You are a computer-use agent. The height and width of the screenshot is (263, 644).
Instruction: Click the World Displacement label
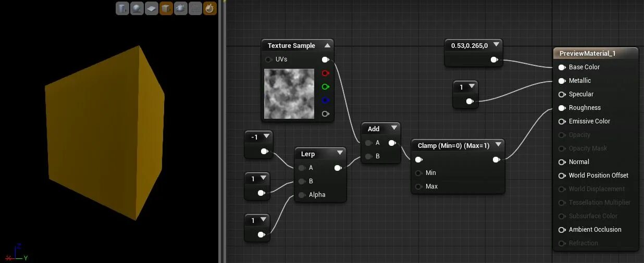pyautogui.click(x=597, y=189)
